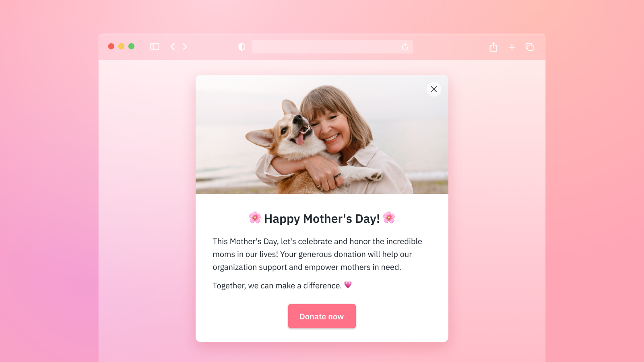
Task: Click the flower emoji right of the heading
Action: click(x=389, y=218)
